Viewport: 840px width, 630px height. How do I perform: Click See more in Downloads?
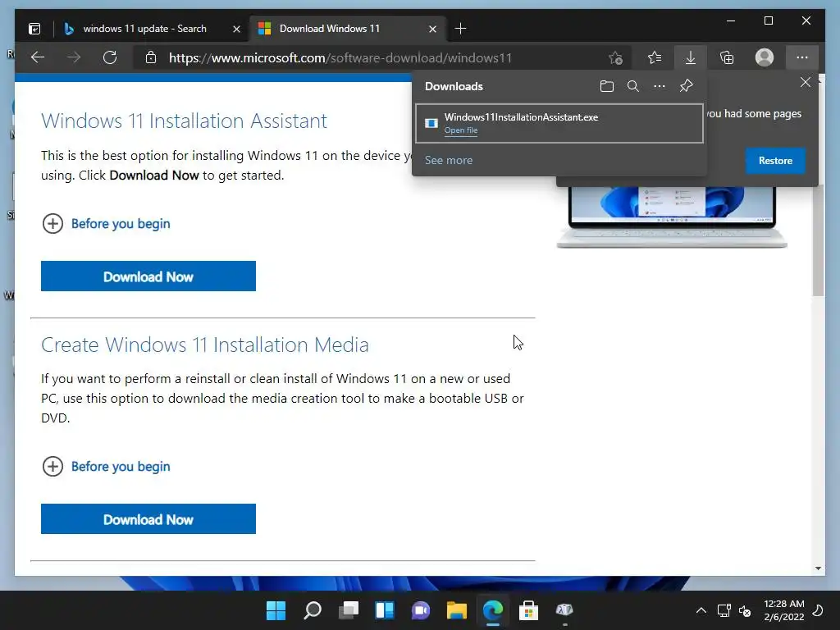coord(449,160)
